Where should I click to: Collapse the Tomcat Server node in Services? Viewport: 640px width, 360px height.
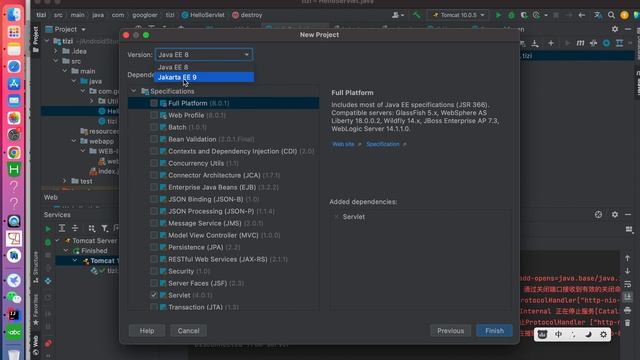pyautogui.click(x=58, y=241)
